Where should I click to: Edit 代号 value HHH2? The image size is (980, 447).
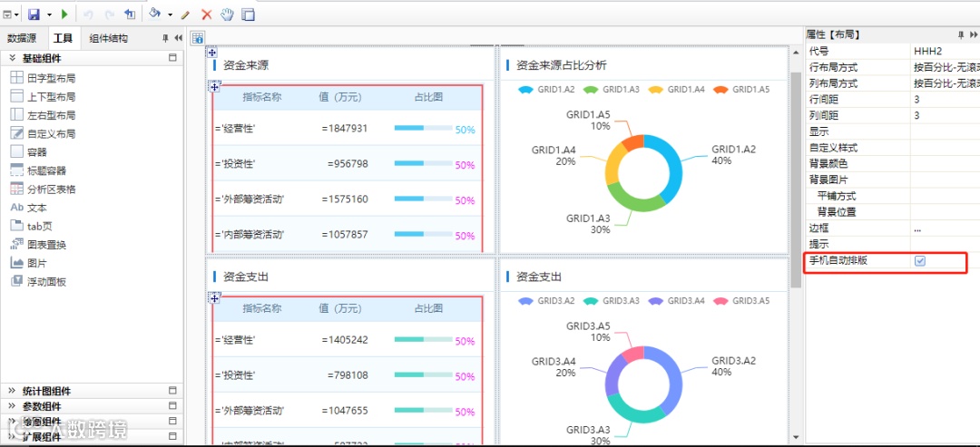(945, 51)
